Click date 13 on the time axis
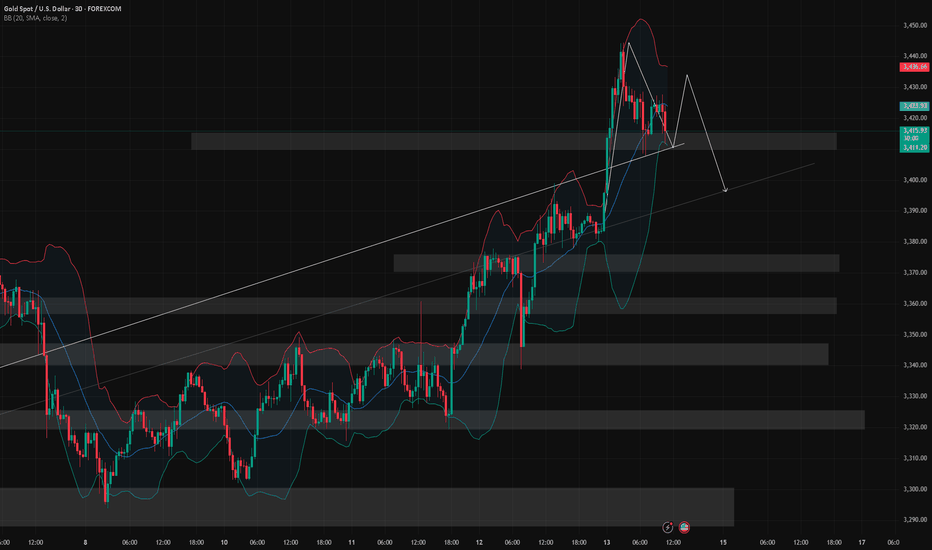The width and height of the screenshot is (932, 550). pos(606,542)
